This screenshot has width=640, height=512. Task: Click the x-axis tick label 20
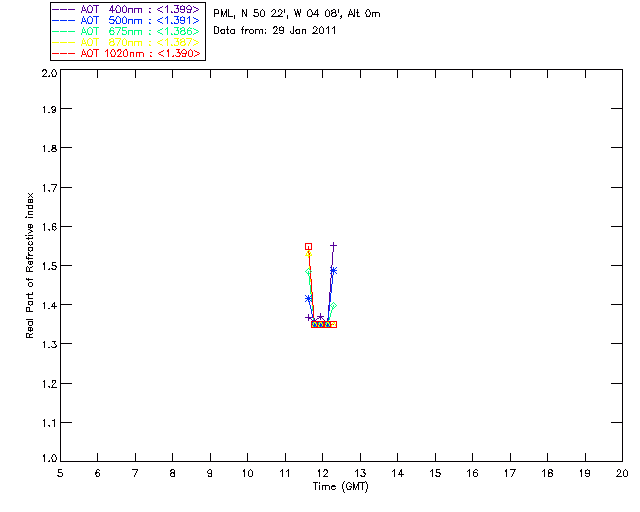(622, 473)
